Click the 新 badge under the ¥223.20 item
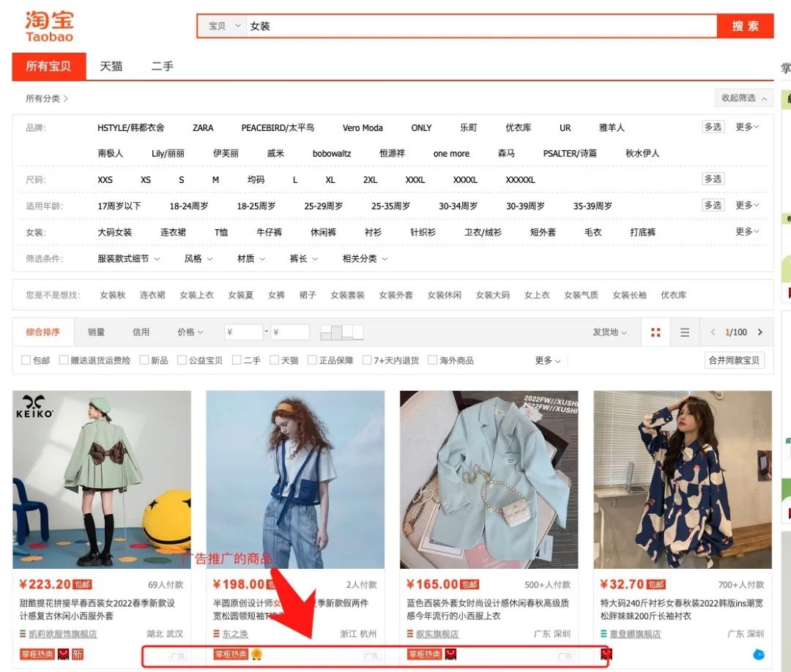791x672 pixels. click(77, 654)
